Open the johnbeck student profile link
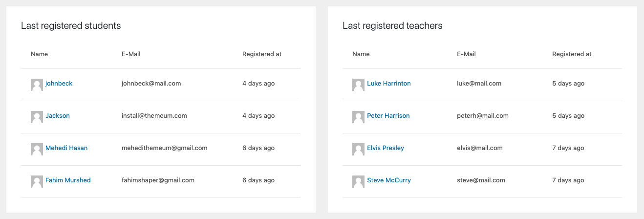The height and width of the screenshot is (219, 644). point(59,84)
